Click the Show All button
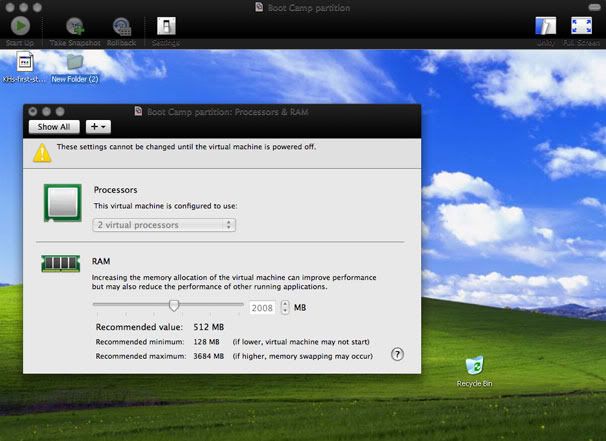Viewport: 606px width, 441px height. pos(54,127)
